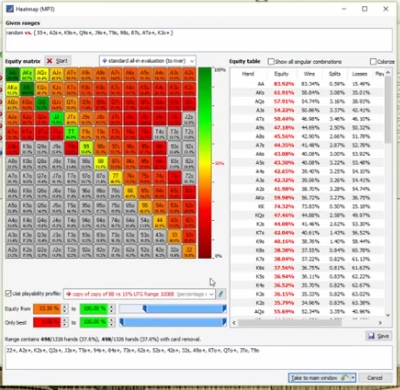The width and height of the screenshot is (400, 390).
Task: Select the QQ cell in equity matrix
Action: pyautogui.click(x=42, y=104)
